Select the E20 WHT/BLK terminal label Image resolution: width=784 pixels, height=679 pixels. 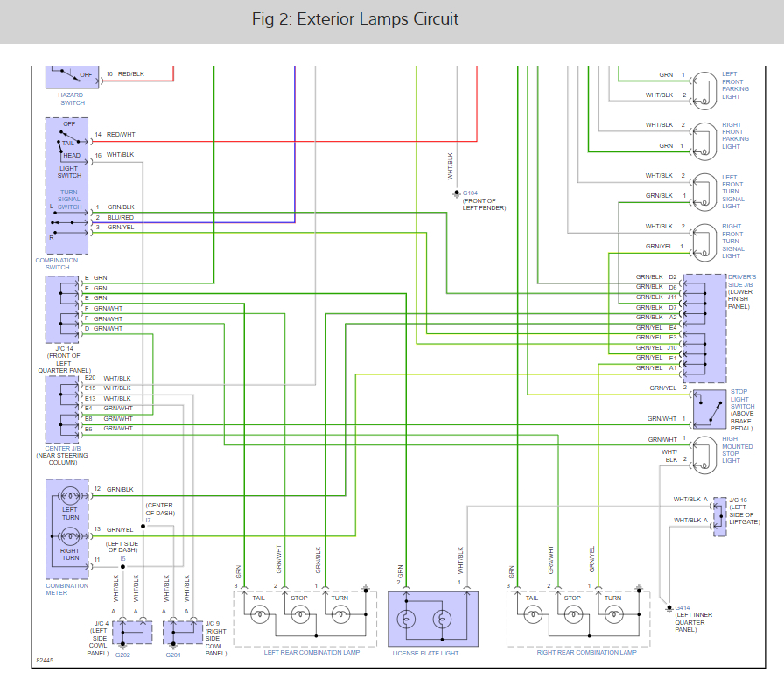click(x=108, y=379)
